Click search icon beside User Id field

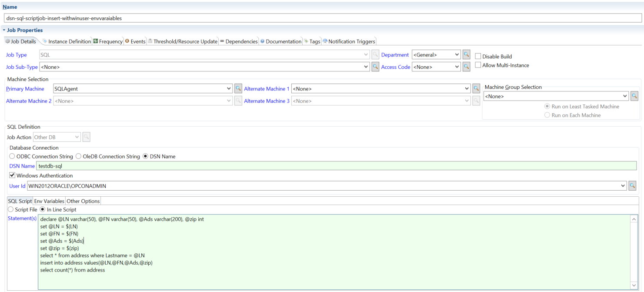coord(632,186)
